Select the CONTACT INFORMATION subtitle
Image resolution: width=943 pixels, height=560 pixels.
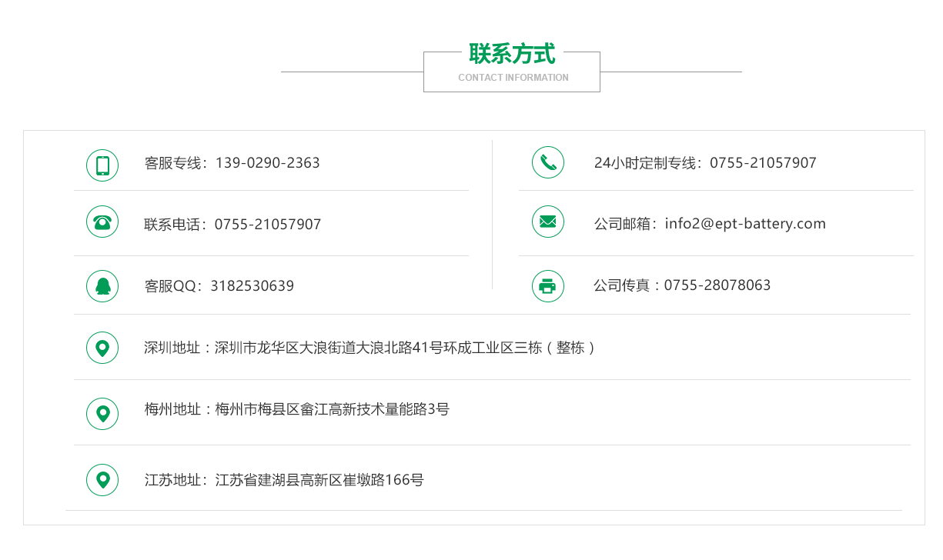512,77
